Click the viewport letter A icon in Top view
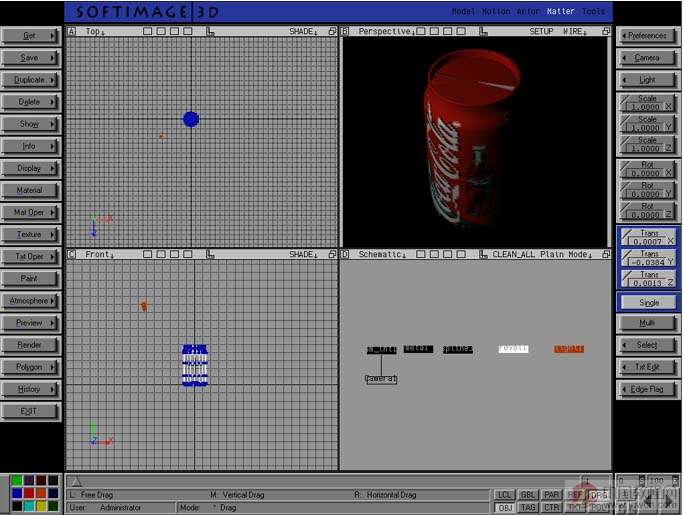Viewport: 684px width, 515px height. coord(72,31)
